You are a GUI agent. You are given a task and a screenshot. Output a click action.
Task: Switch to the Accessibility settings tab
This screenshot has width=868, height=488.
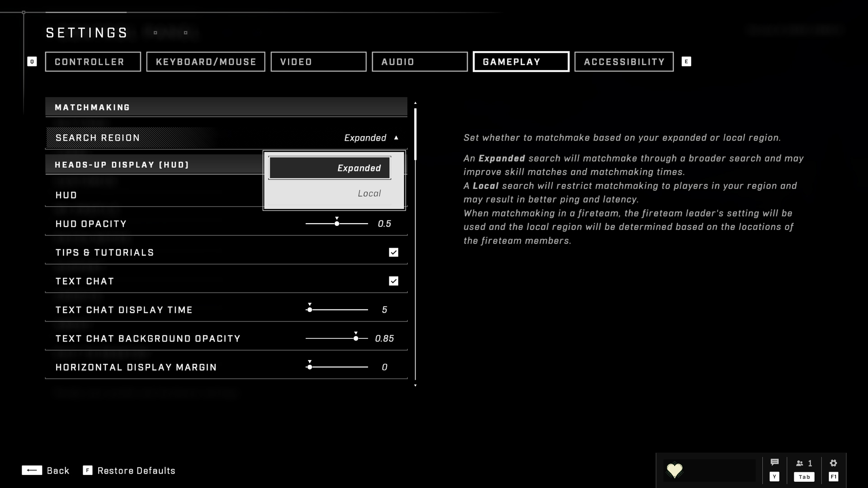click(x=624, y=61)
